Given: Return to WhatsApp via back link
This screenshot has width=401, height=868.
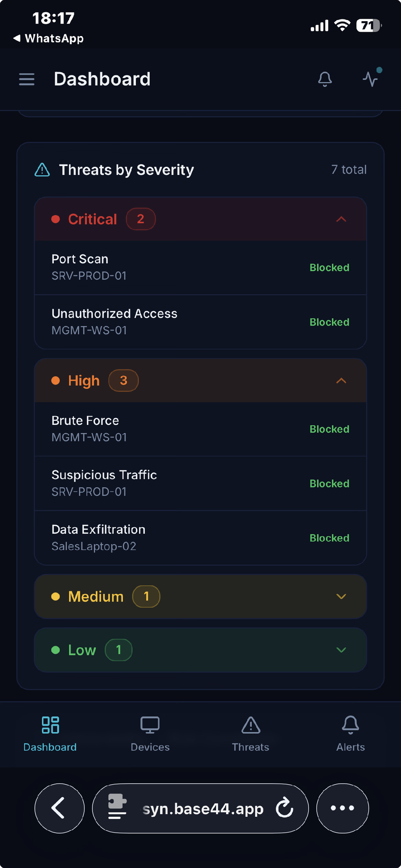Looking at the screenshot, I should (49, 38).
